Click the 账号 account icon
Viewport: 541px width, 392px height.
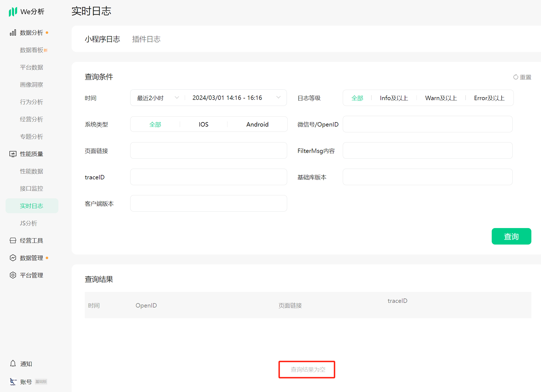(13, 382)
